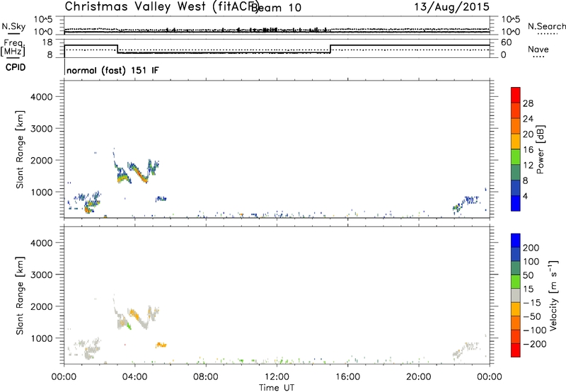Click the '28' label on the power color bar
The width and height of the screenshot is (566, 392).
(x=528, y=103)
